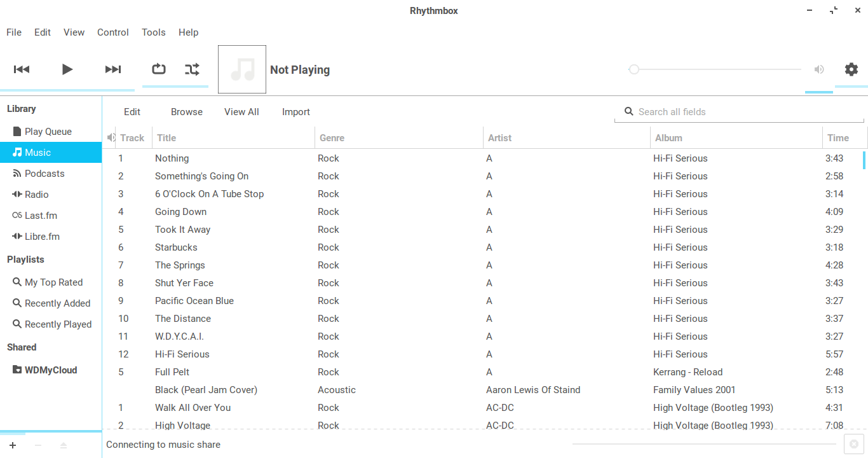Click the Import button
868x458 pixels.
(x=296, y=112)
